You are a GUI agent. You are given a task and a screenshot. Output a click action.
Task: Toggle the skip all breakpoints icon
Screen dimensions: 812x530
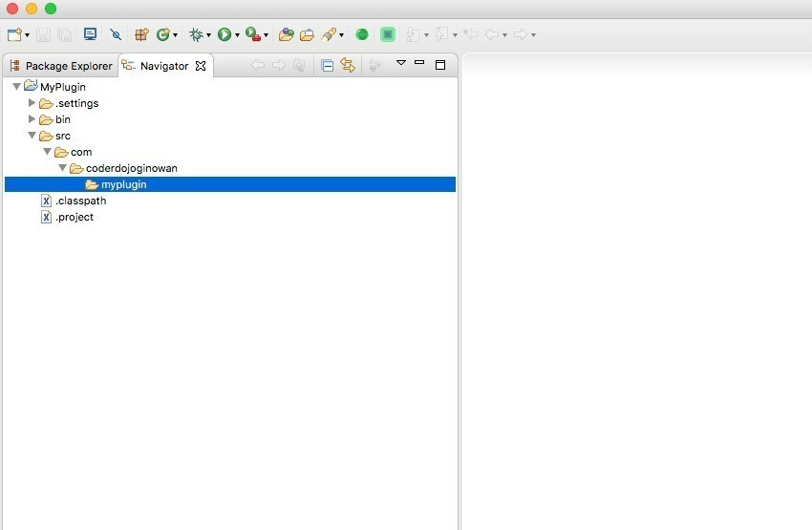(116, 34)
